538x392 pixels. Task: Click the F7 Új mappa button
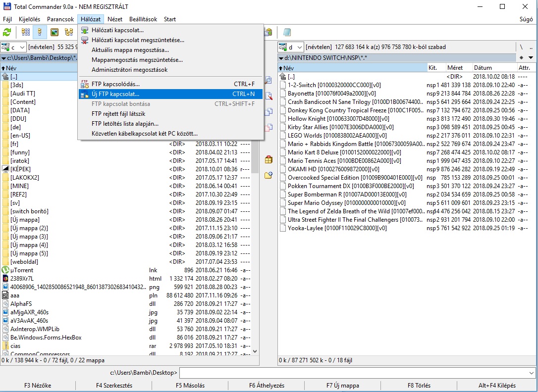[x=343, y=386]
